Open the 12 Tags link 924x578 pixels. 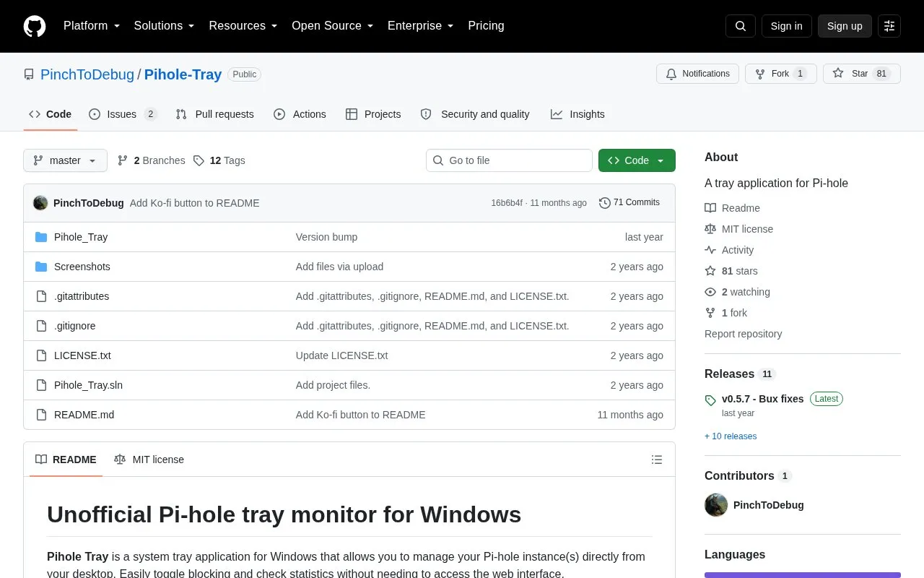pos(219,160)
